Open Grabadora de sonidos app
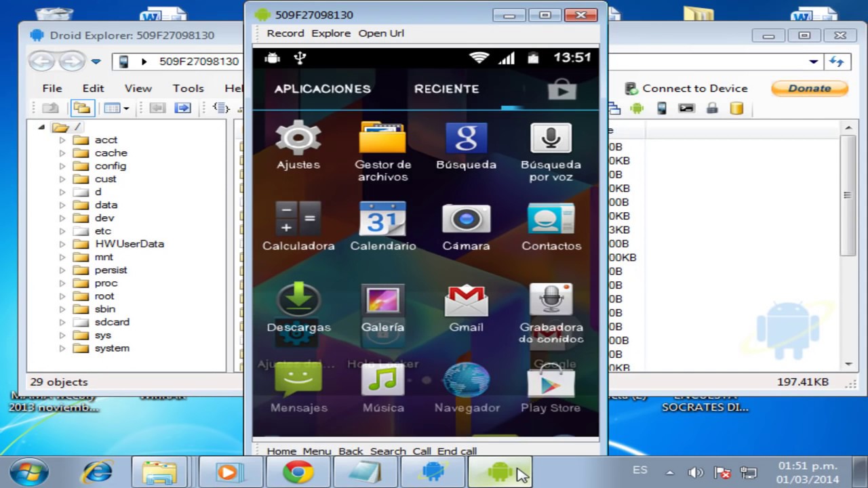 point(551,313)
